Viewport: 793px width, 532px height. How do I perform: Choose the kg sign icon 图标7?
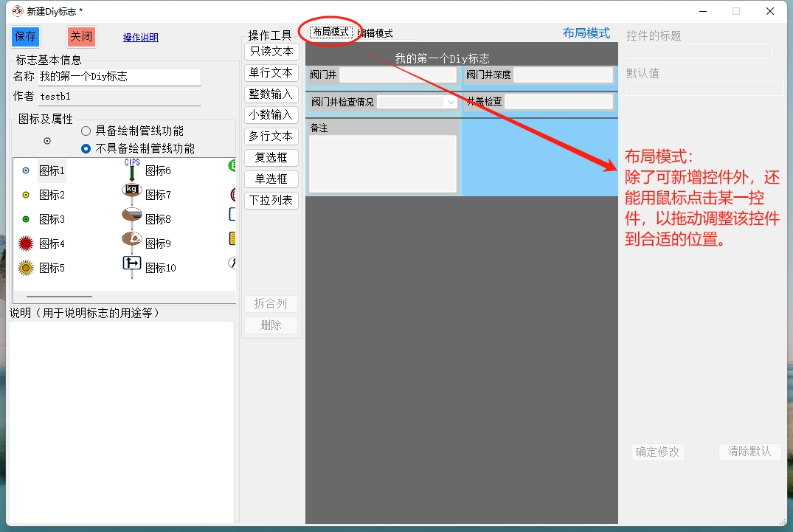(132, 195)
